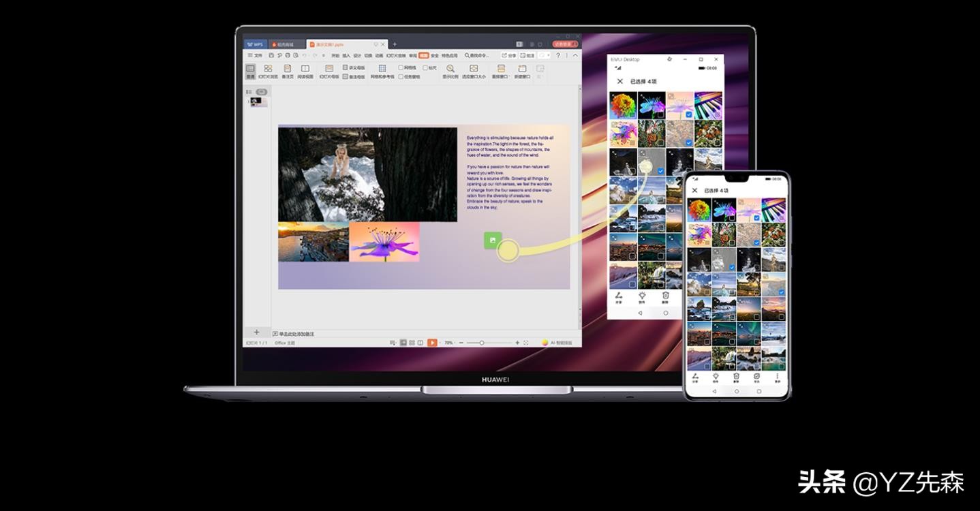Open the 设计 Design ribbon tab

coord(357,55)
